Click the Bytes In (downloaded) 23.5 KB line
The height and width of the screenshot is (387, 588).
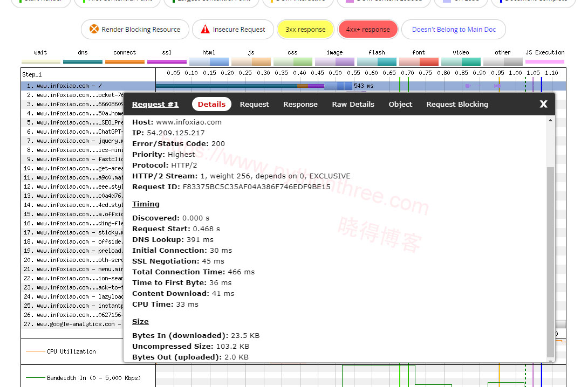point(196,336)
